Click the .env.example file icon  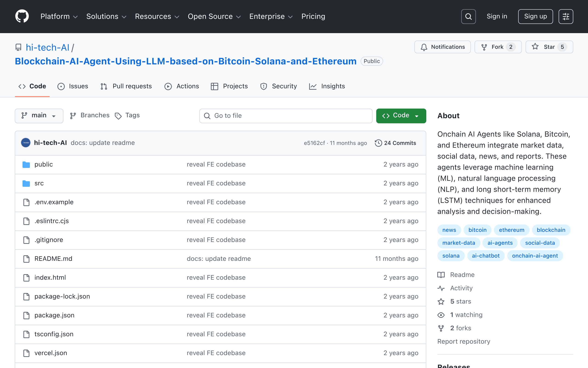click(x=26, y=202)
